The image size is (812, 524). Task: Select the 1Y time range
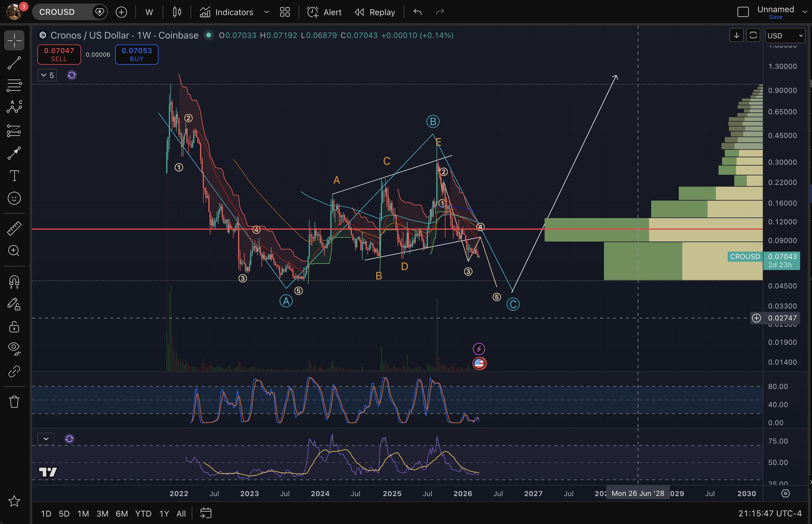point(164,514)
